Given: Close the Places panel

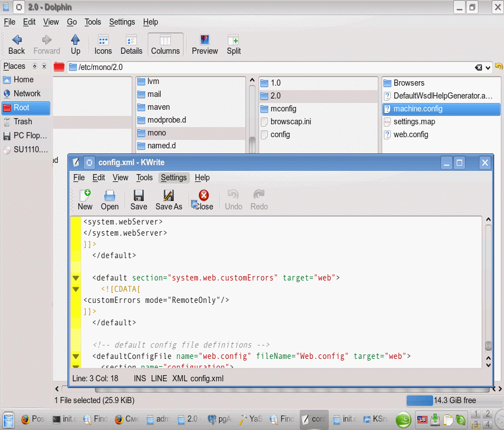Looking at the screenshot, I should (x=44, y=66).
